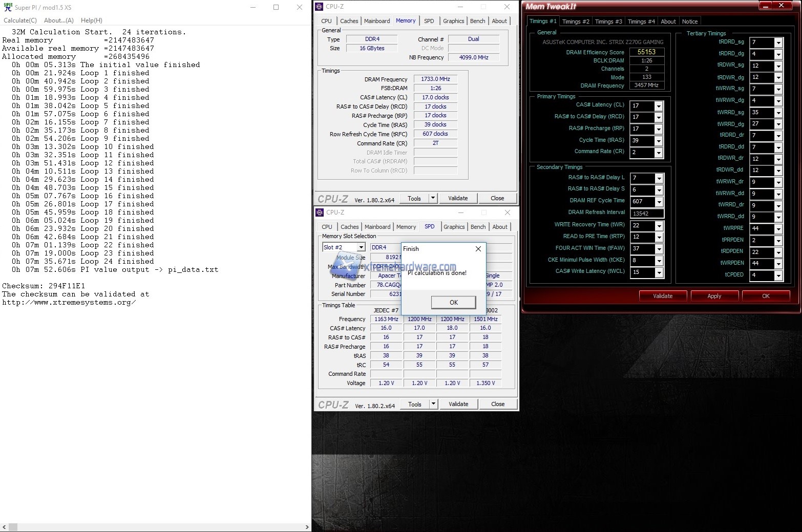Screen dimensions: 802x532
Task: Click the CPU-Z icon in the top window title bar
Action: coord(320,7)
